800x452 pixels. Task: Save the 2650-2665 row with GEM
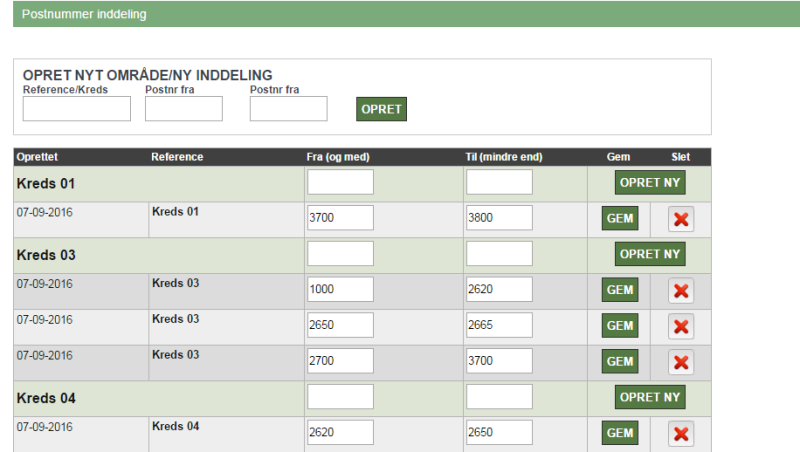tap(620, 325)
